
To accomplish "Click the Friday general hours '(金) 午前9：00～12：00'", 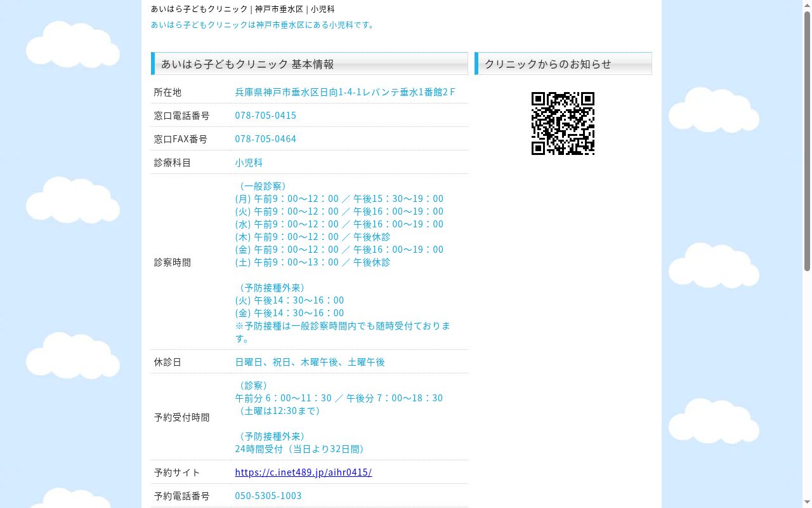I will point(287,250).
